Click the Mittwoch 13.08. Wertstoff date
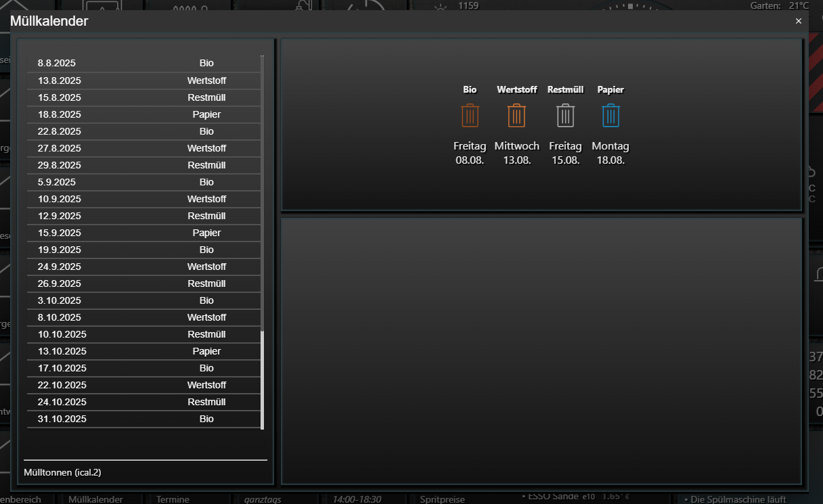This screenshot has height=504, width=823. point(516,154)
